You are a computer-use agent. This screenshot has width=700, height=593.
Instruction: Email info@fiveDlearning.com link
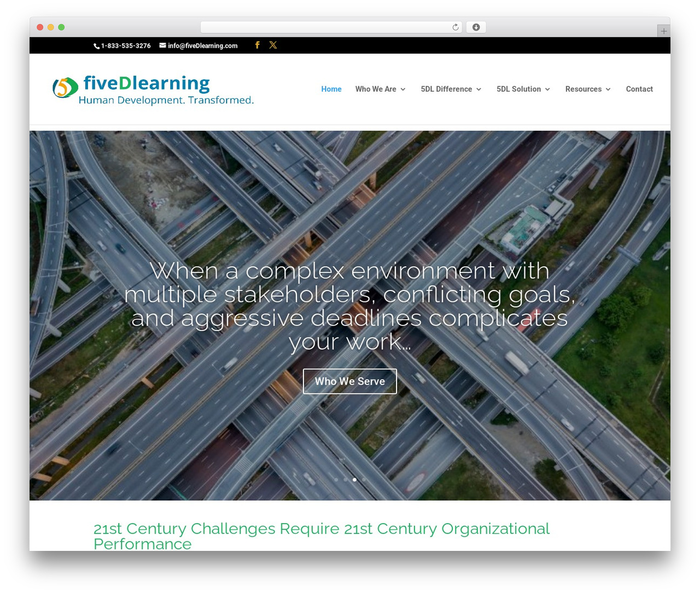click(x=203, y=46)
